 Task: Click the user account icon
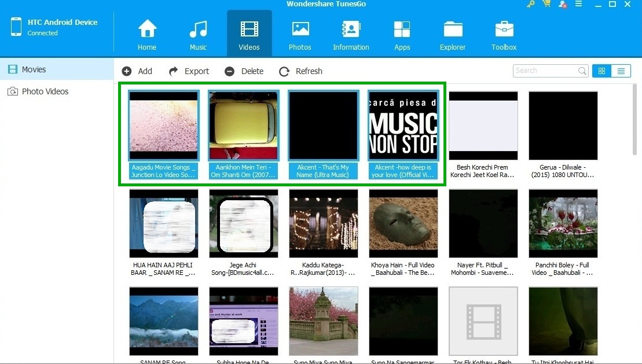(x=563, y=5)
